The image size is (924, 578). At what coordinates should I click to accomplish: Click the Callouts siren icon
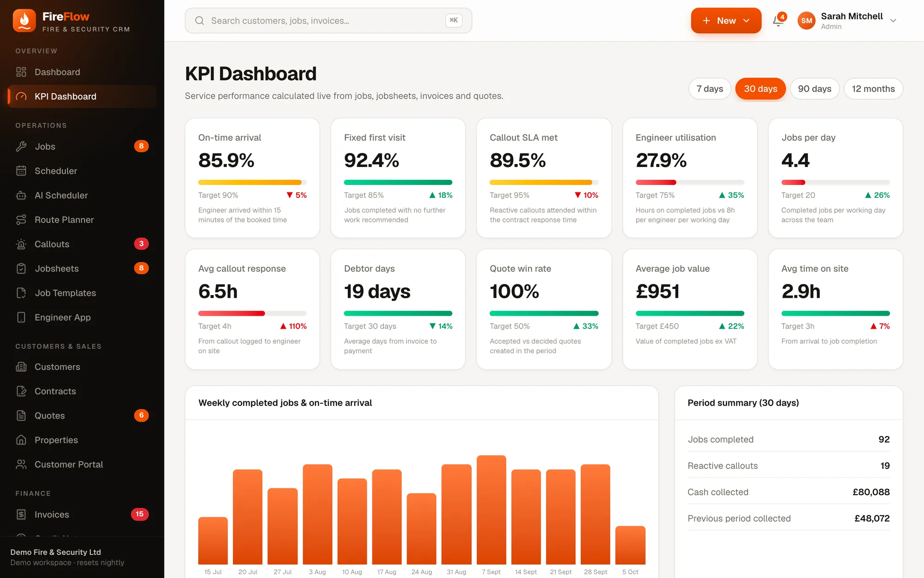coord(21,244)
